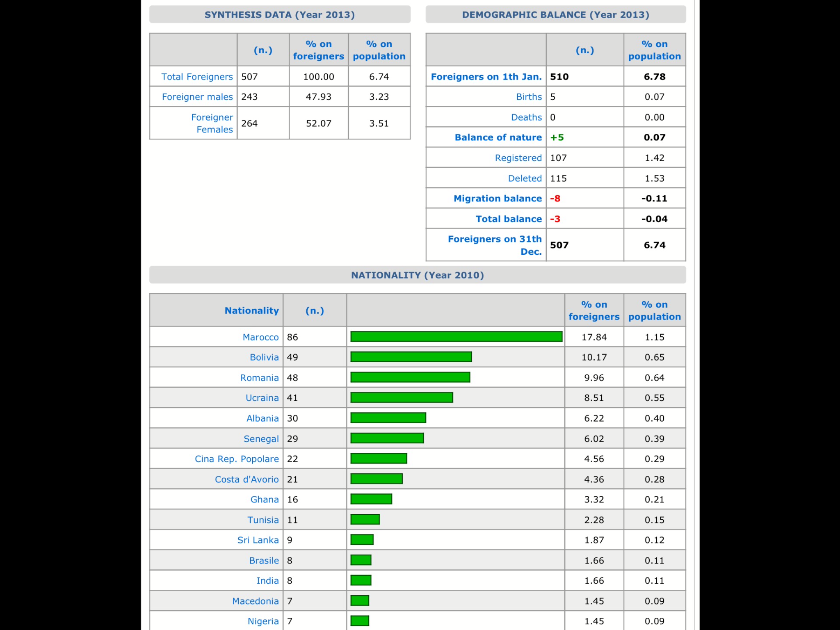
Task: Click the Total Foreigners link
Action: pyautogui.click(x=197, y=77)
